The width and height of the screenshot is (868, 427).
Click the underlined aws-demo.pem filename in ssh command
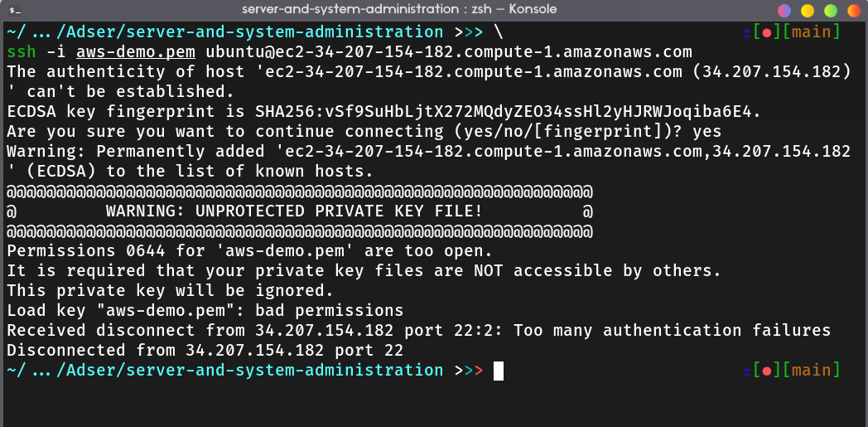click(x=136, y=52)
